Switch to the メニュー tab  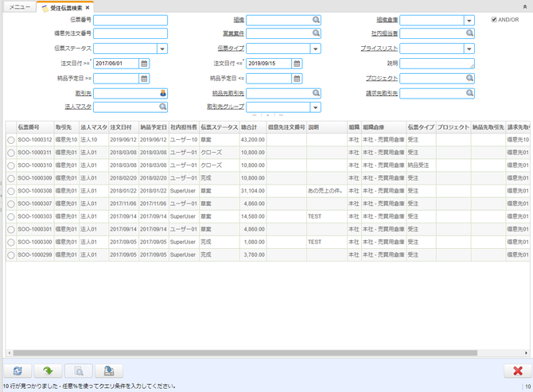tap(19, 7)
